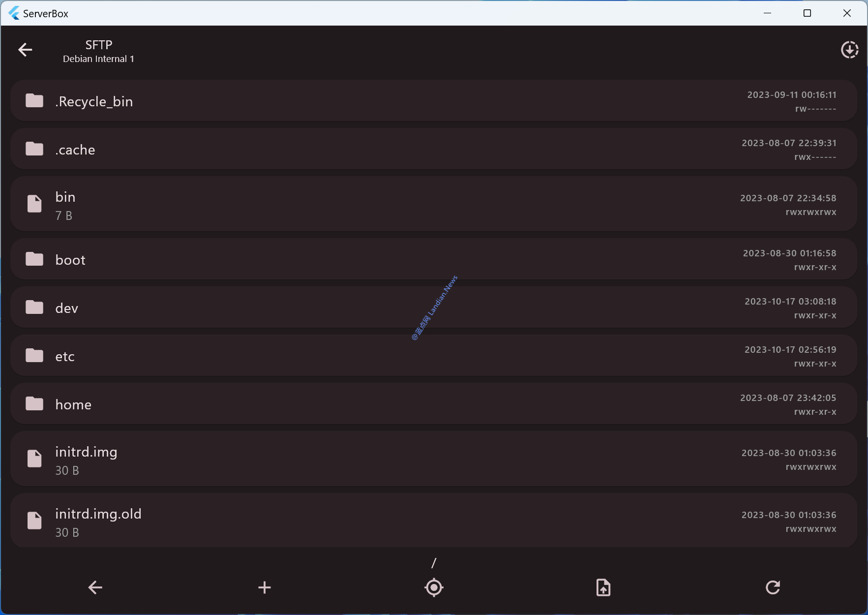Click the folder icon for .Recycle_bin
Viewport: 868px width, 615px height.
(x=34, y=101)
